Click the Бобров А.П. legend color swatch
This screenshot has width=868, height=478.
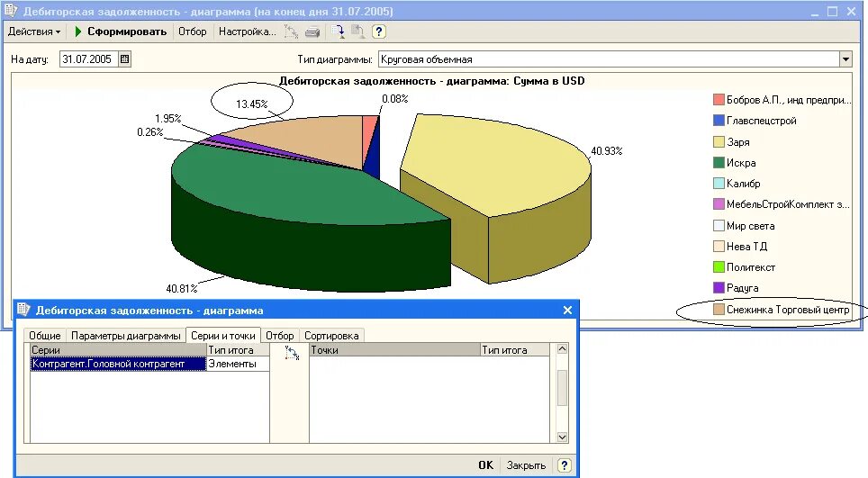click(719, 100)
